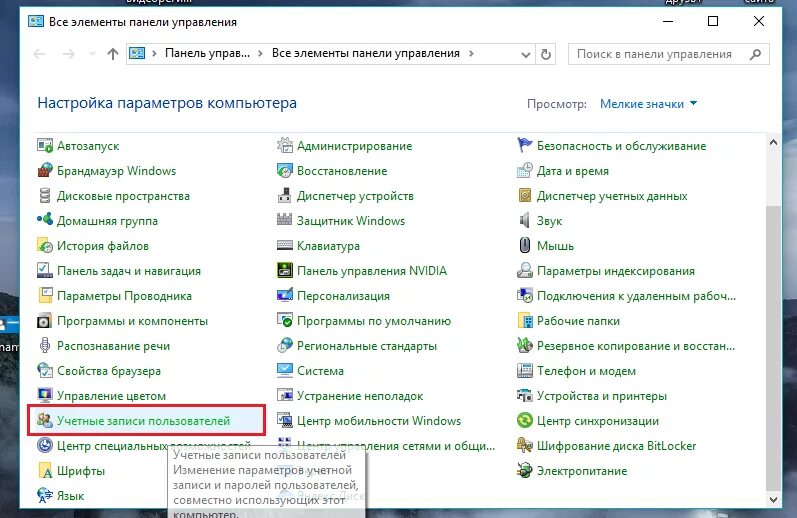Open the Мелкие значки view dropdown
The height and width of the screenshot is (518, 797).
point(648,104)
